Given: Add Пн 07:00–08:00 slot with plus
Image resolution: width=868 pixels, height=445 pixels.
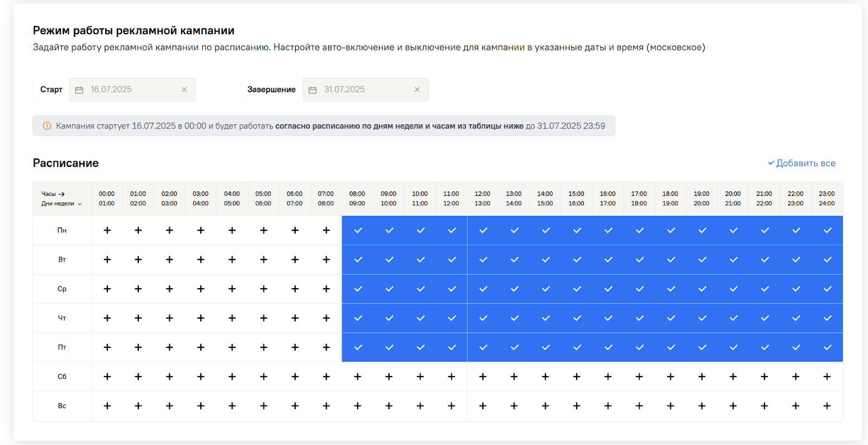Looking at the screenshot, I should [326, 231].
